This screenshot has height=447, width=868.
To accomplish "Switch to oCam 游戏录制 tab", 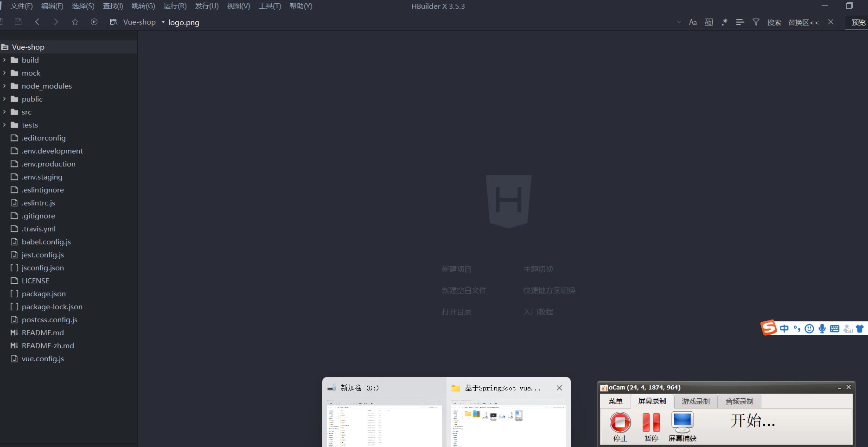I will pyautogui.click(x=696, y=401).
